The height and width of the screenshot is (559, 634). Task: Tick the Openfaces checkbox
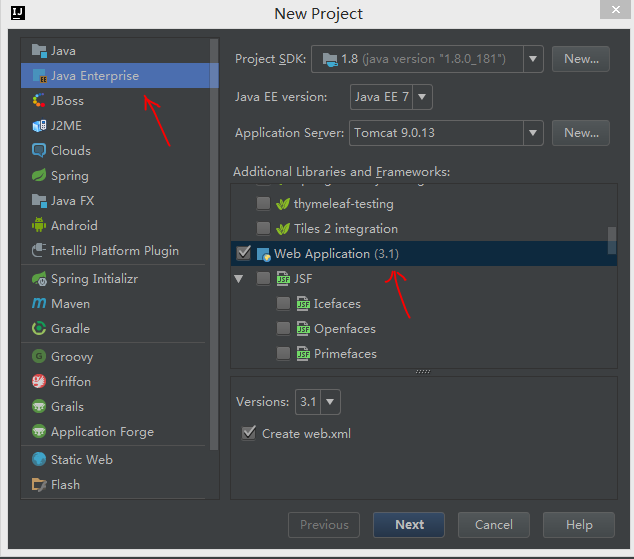coord(283,329)
